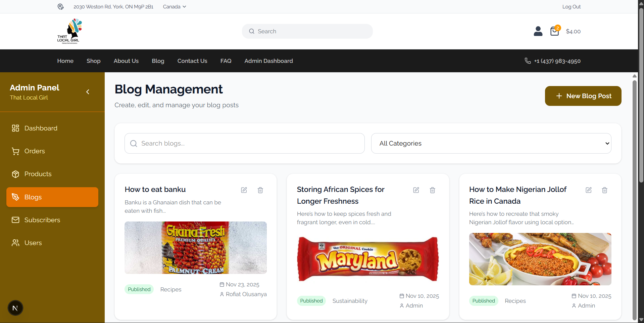The width and height of the screenshot is (644, 323).
Task: Click the edit icon on 'How to eat banku'
Action: click(x=244, y=190)
